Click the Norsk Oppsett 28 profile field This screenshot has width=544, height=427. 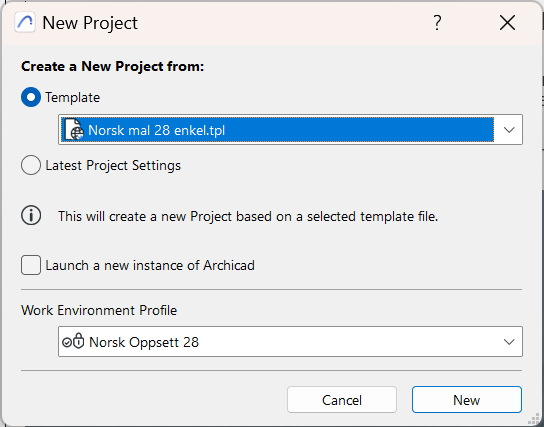(x=290, y=341)
